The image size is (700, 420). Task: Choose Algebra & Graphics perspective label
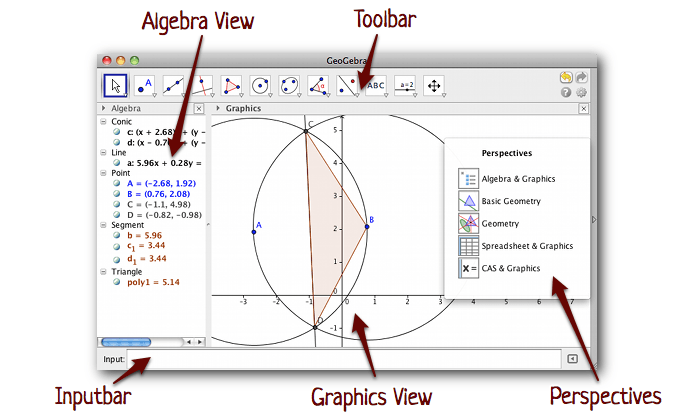point(518,179)
